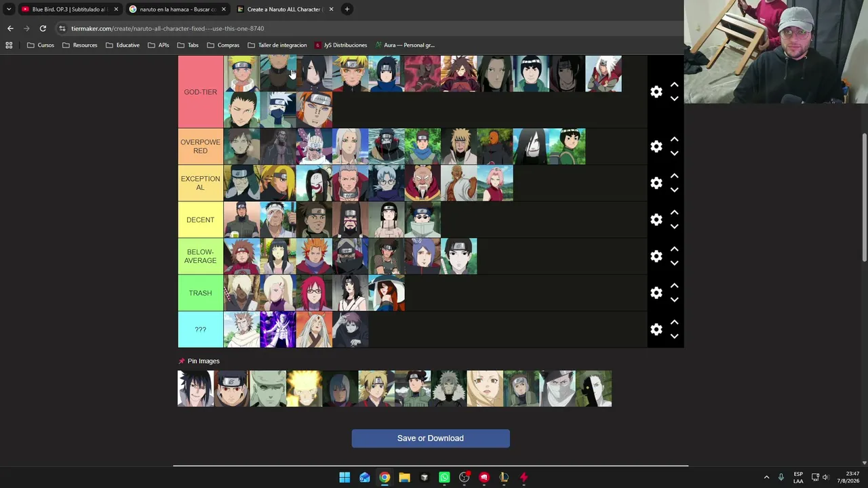Select the glowing yellow character in Pin Images
This screenshot has width=868, height=488.
coord(304,388)
